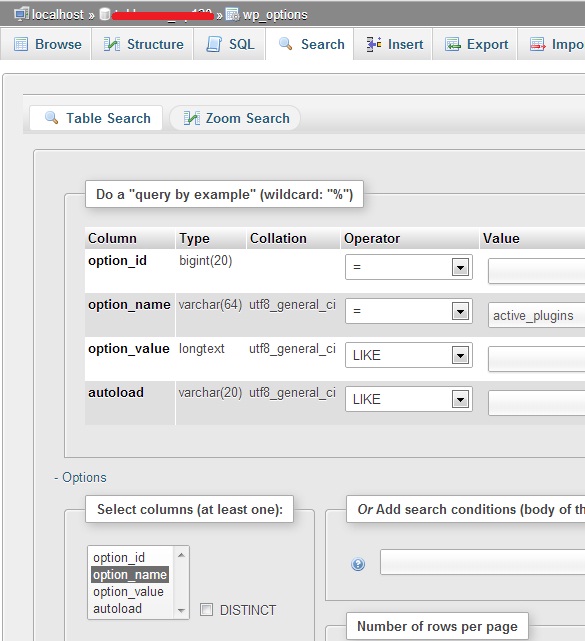Select autoload in the columns list

[130, 608]
